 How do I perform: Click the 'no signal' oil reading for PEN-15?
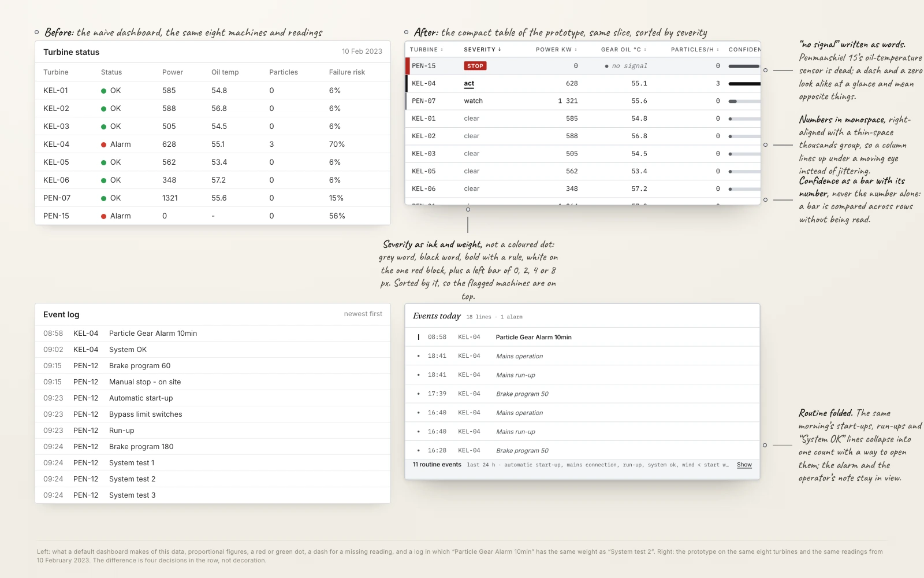[x=626, y=66]
